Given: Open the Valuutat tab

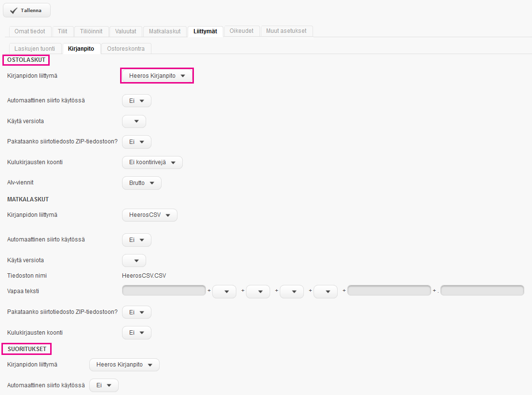Looking at the screenshot, I should point(125,31).
